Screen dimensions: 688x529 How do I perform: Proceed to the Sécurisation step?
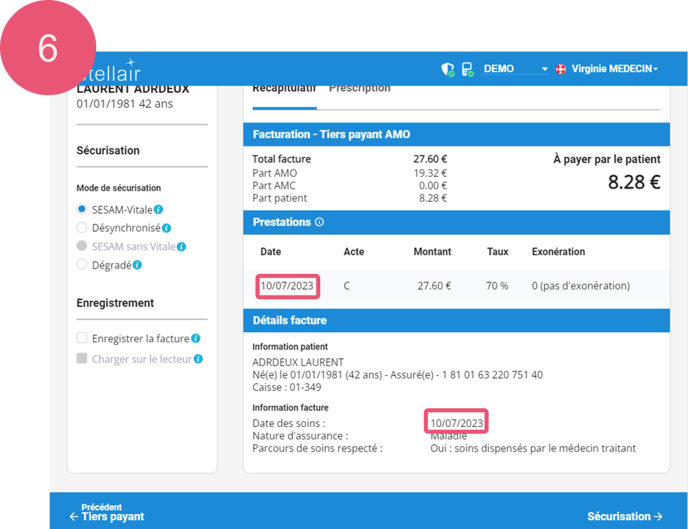(x=624, y=516)
